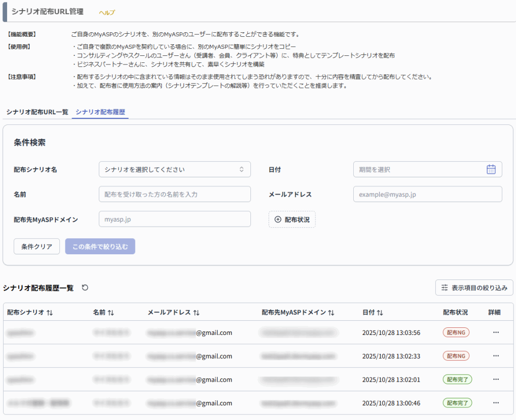Open details menu for 13:00:46 row
The image size is (516, 420).
pyautogui.click(x=496, y=403)
